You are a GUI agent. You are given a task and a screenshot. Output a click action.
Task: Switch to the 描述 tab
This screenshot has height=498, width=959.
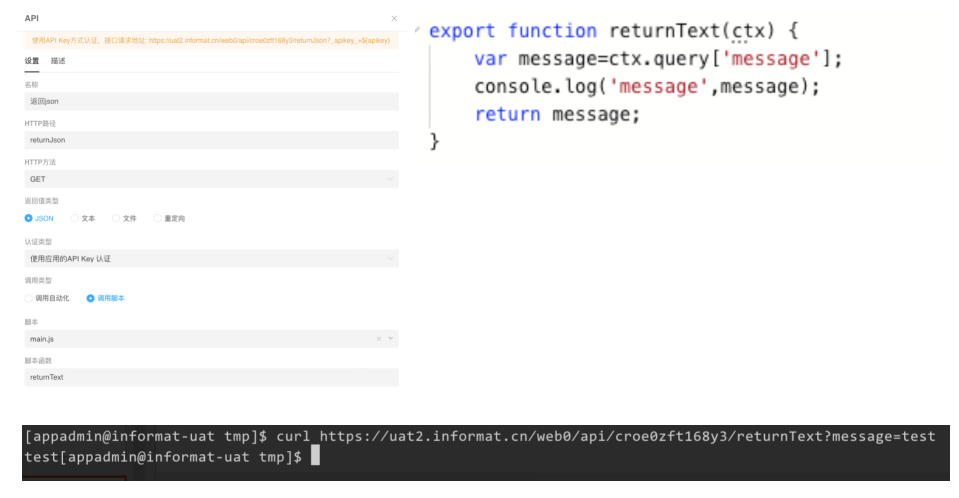pyautogui.click(x=58, y=61)
